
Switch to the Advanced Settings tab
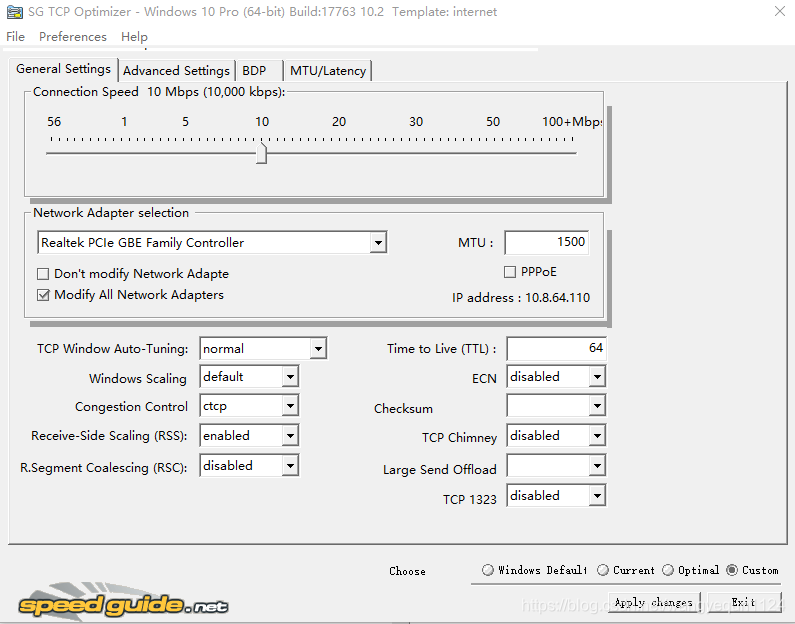pos(176,70)
